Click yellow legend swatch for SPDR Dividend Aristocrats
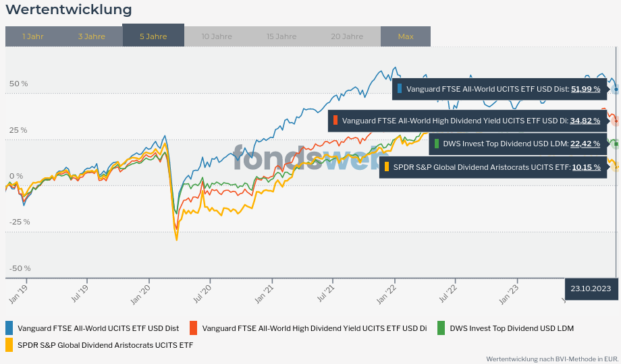The width and height of the screenshot is (621, 364). [9, 345]
